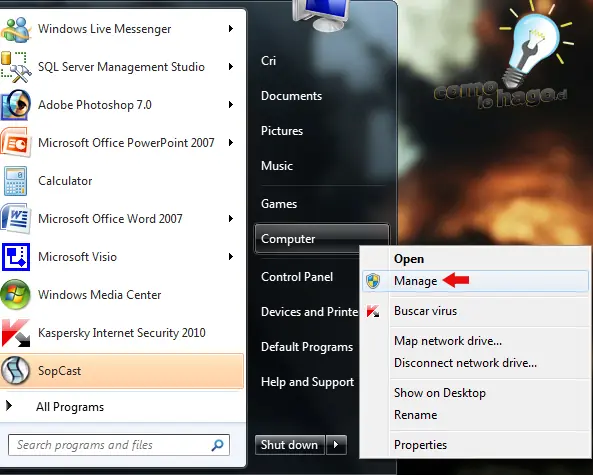Viewport: 593px width, 475px height.
Task: Select Manage from the context menu
Action: pyautogui.click(x=475, y=281)
